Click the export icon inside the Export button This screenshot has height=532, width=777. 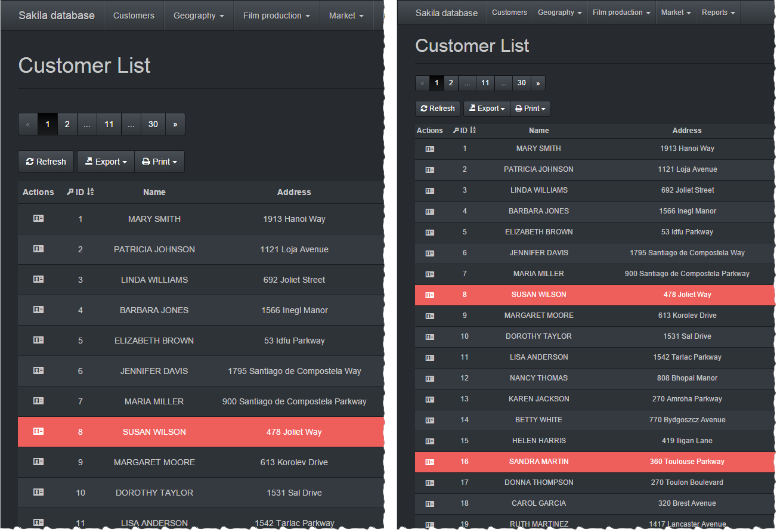pyautogui.click(x=470, y=109)
